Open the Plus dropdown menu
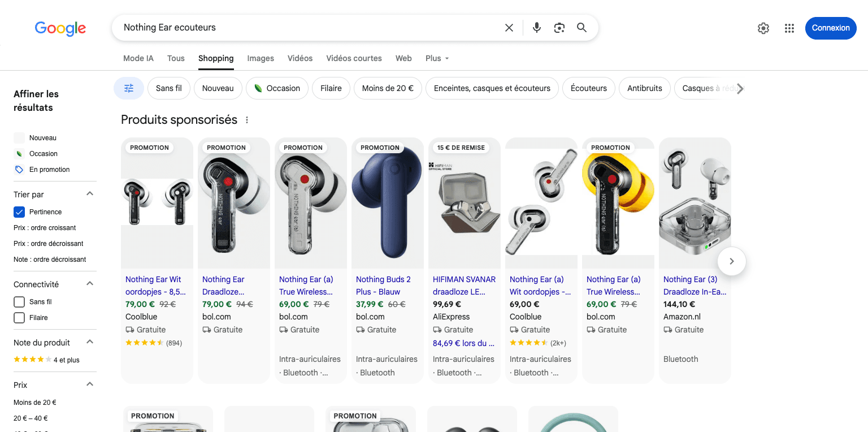Image resolution: width=868 pixels, height=432 pixels. (437, 58)
